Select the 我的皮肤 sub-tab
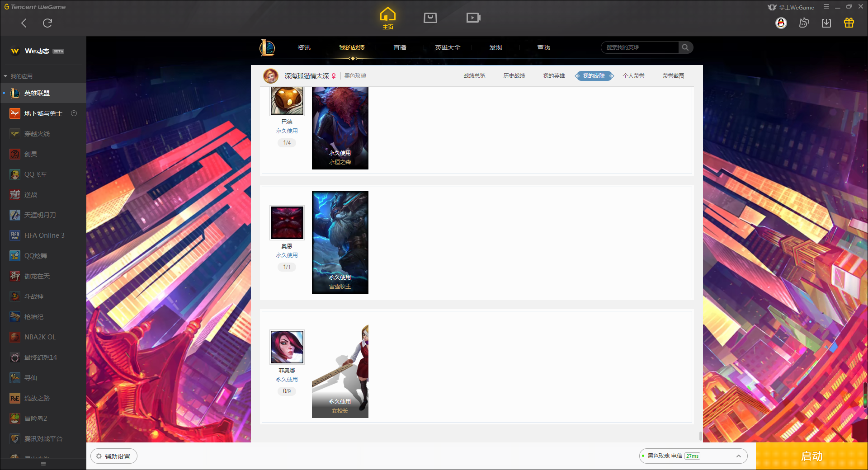The image size is (868, 470). [594, 76]
